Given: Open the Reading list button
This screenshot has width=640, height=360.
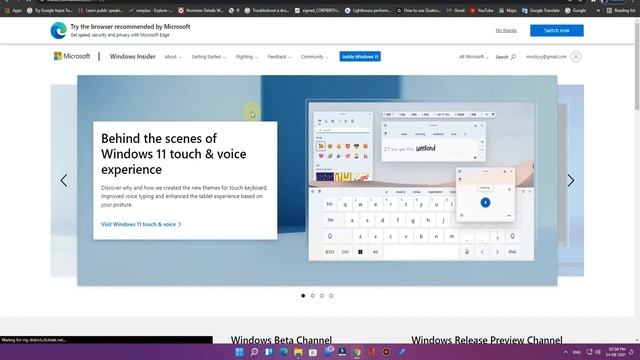Looking at the screenshot, I should point(620,11).
